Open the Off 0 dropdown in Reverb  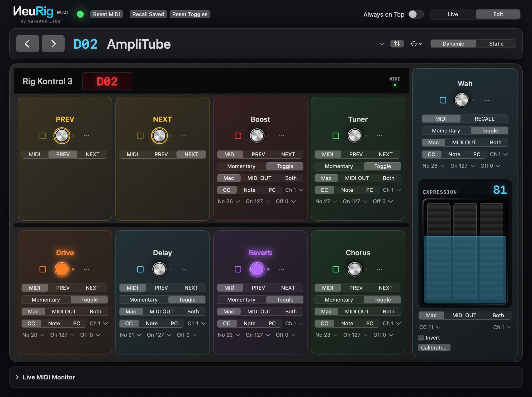[x=285, y=335]
